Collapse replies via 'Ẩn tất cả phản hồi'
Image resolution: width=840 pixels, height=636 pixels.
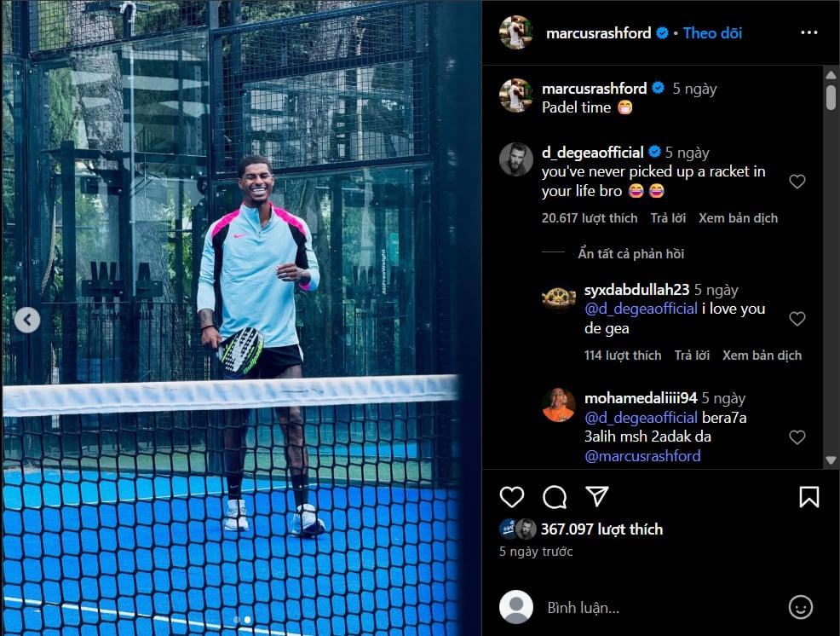(631, 254)
